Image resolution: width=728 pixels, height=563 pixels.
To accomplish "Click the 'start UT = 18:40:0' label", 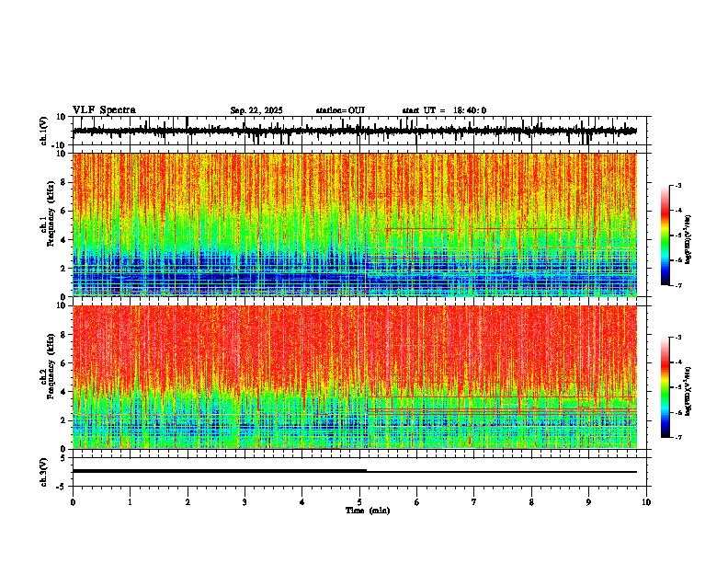I will pos(444,110).
